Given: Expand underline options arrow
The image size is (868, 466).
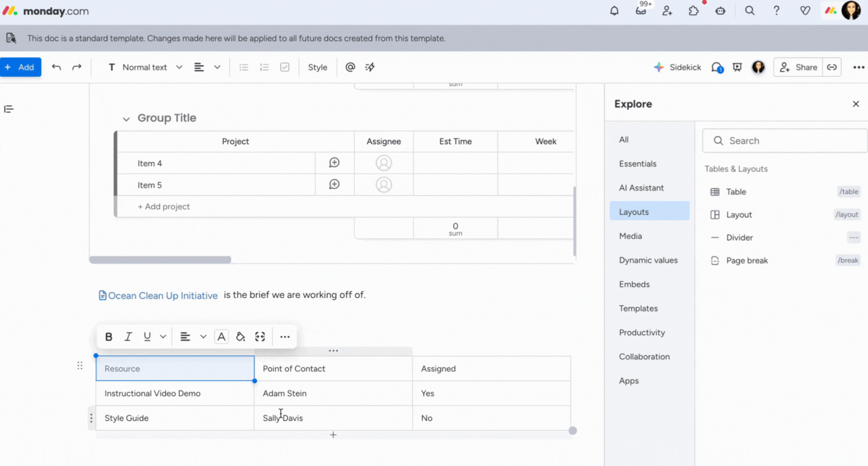Looking at the screenshot, I should 163,337.
